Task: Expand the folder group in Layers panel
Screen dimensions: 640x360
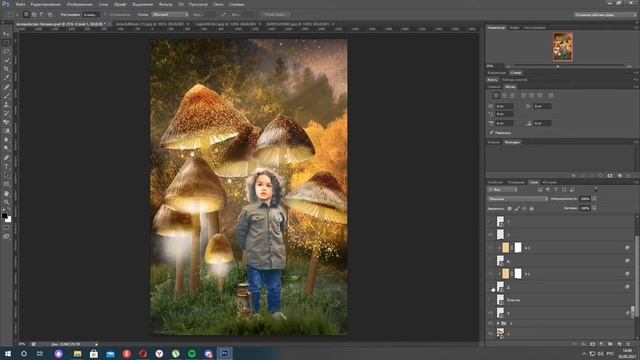Action: click(x=498, y=323)
